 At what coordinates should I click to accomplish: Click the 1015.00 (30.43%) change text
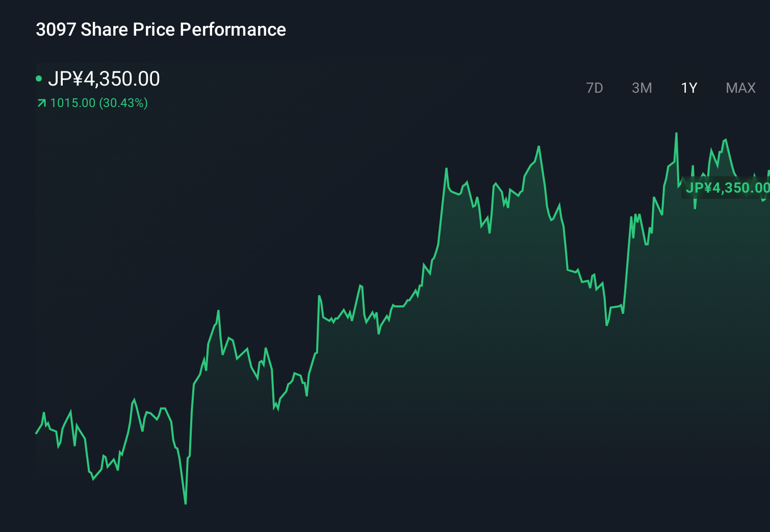[98, 103]
